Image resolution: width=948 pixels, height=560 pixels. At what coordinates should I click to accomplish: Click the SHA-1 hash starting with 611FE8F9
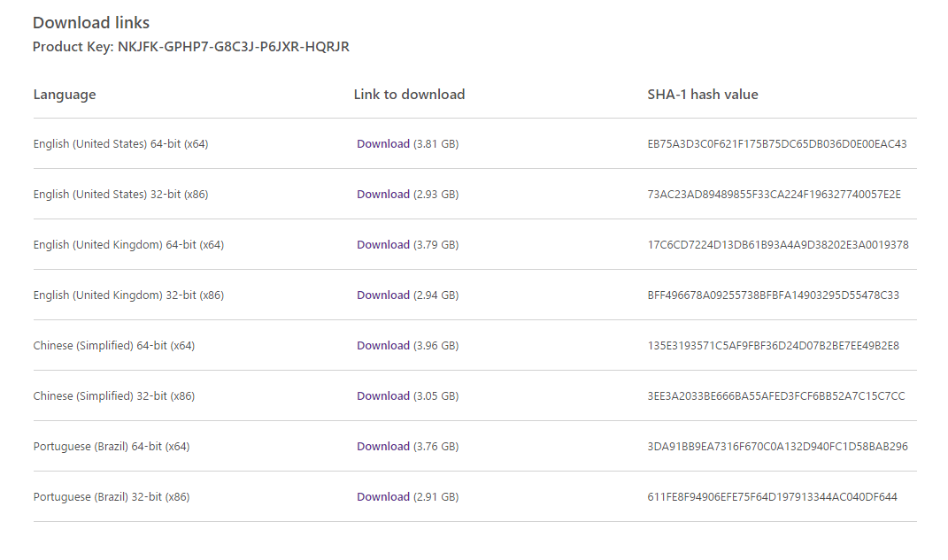(x=772, y=496)
